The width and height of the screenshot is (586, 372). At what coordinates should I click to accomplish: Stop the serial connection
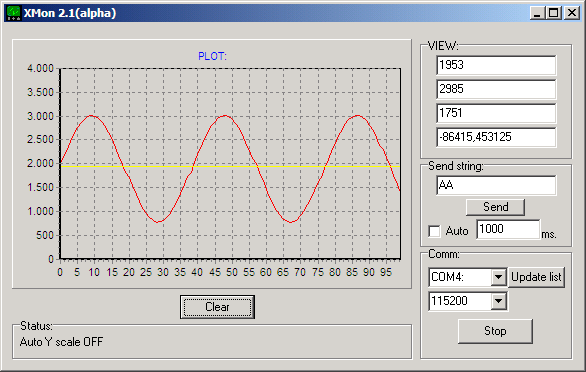point(495,331)
